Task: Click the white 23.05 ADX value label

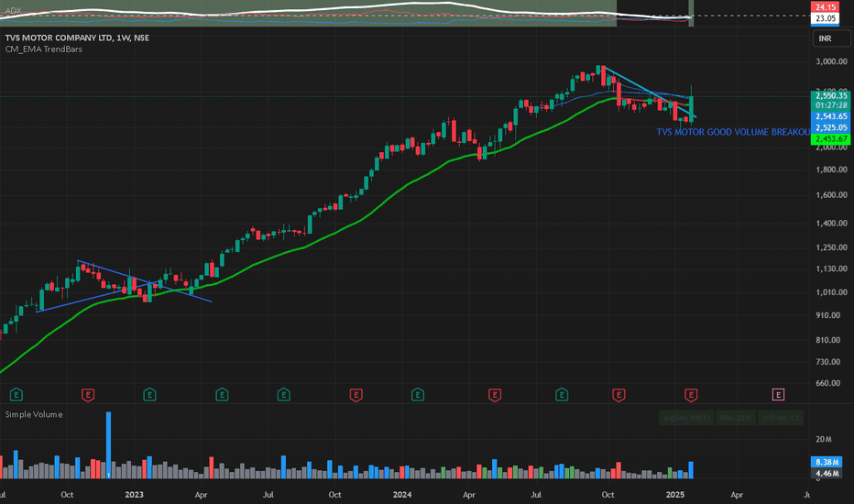Action: (x=825, y=18)
